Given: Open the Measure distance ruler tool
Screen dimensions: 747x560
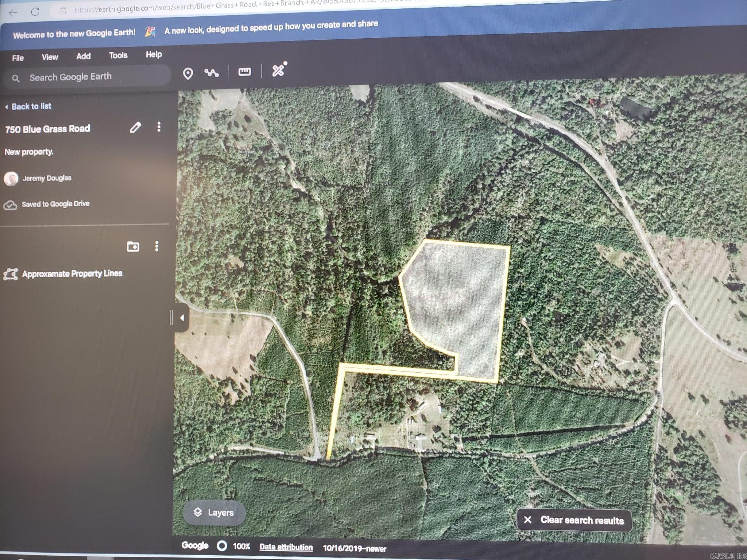Looking at the screenshot, I should pyautogui.click(x=244, y=72).
